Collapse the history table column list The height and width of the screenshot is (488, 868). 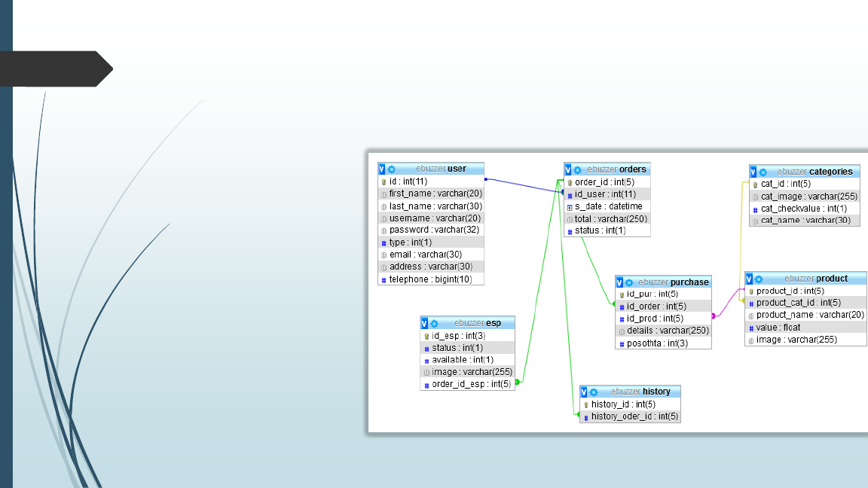coord(584,392)
